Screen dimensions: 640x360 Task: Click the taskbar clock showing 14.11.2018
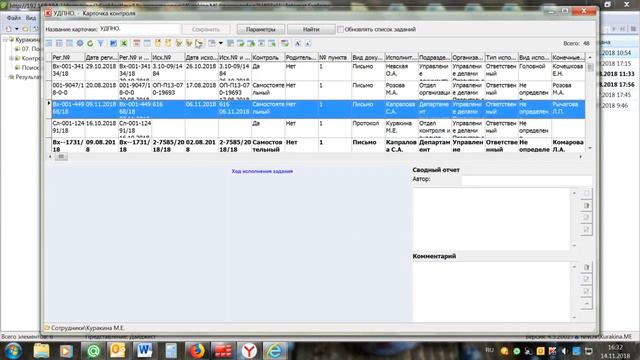tap(615, 351)
